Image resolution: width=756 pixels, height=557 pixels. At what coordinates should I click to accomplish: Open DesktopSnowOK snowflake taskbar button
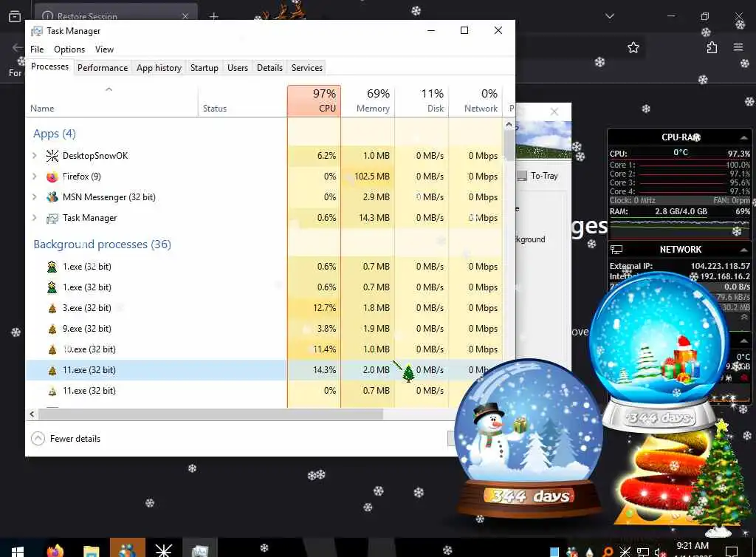(163, 550)
